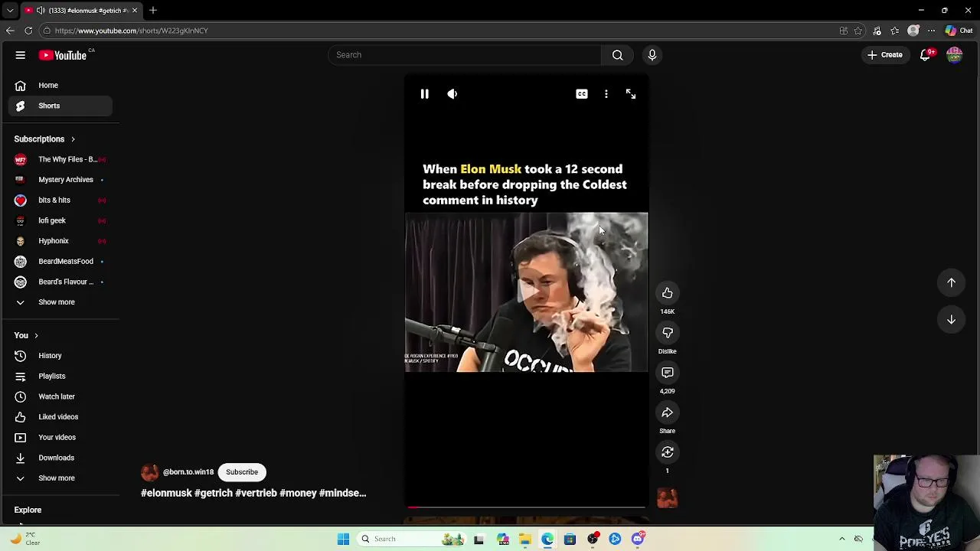This screenshot has width=980, height=551.
Task: Subscribe to @born.to.win18
Action: coord(242,472)
